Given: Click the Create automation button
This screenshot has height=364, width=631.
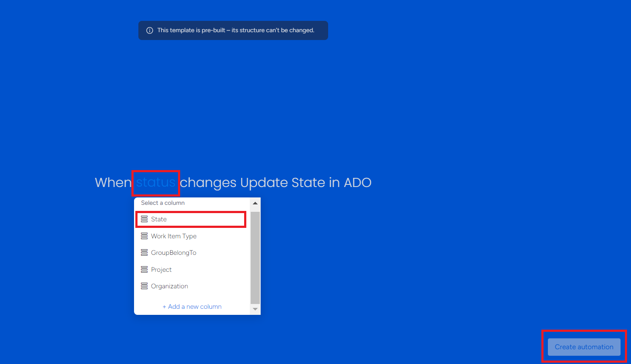Looking at the screenshot, I should point(584,347).
